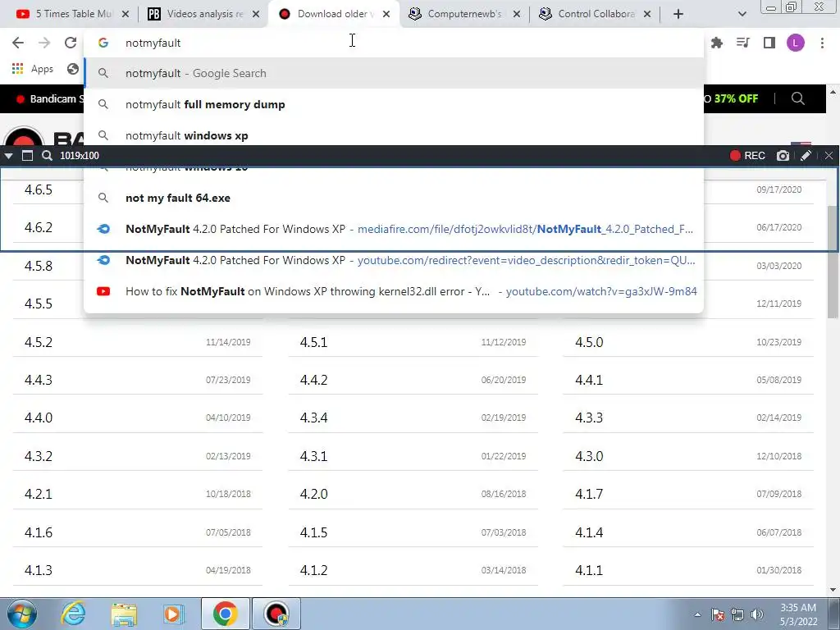Download Bandicam version 4.2.0
840x630 pixels.
[313, 493]
